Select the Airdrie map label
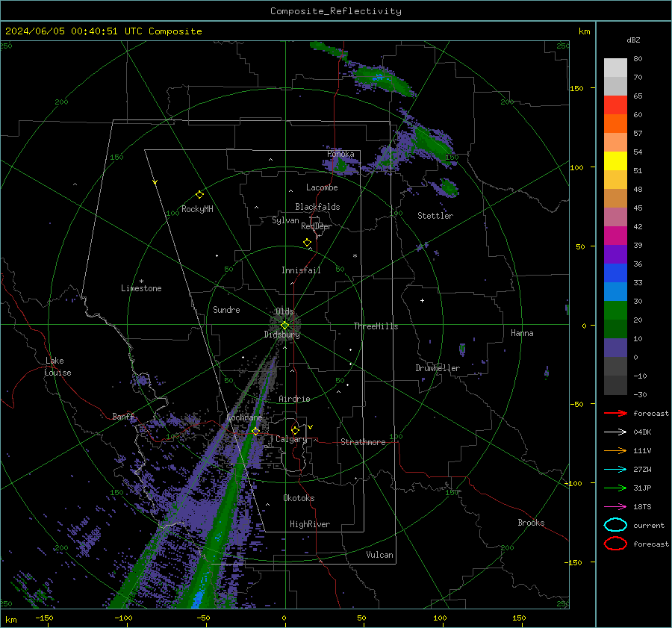This screenshot has width=672, height=628. [x=294, y=399]
